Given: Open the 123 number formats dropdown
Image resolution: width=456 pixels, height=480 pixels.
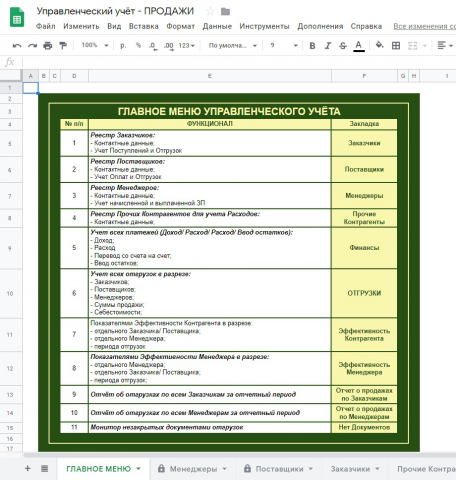Looking at the screenshot, I should tap(186, 46).
